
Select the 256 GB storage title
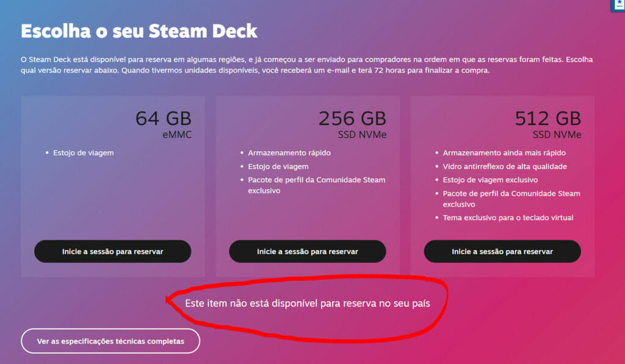click(x=352, y=118)
